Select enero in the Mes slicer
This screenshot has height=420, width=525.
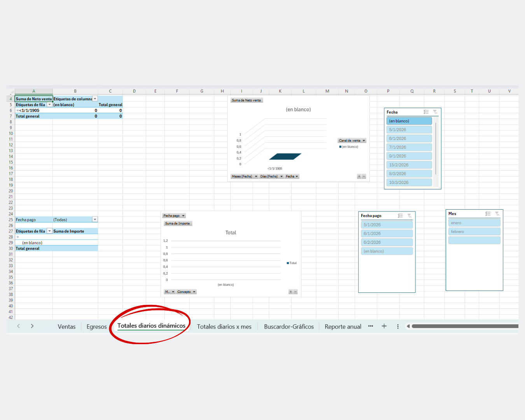[x=474, y=223]
